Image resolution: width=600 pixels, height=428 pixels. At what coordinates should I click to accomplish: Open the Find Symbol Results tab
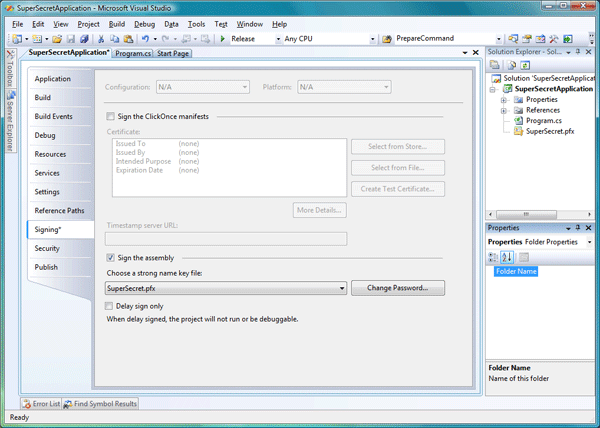click(x=100, y=404)
